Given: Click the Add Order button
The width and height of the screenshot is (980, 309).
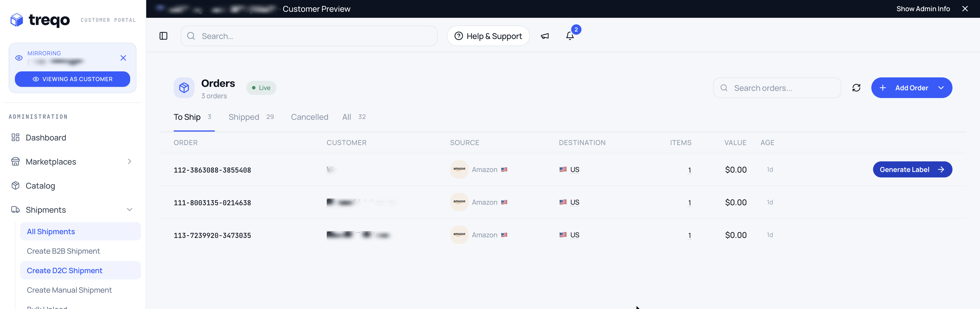Looking at the screenshot, I should pyautogui.click(x=911, y=88).
